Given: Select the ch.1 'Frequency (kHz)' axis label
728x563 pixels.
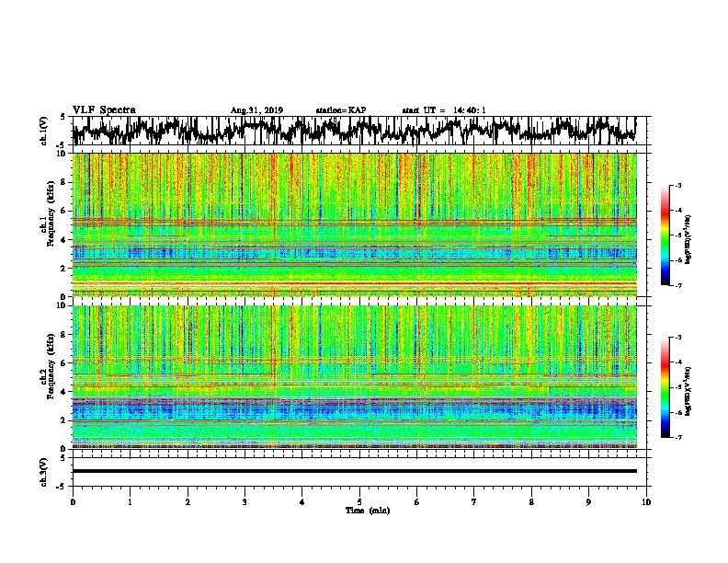Looking at the screenshot, I should tap(51, 214).
